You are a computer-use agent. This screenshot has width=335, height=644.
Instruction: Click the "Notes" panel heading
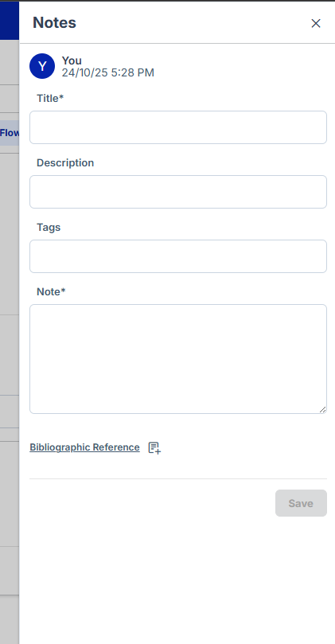(54, 22)
